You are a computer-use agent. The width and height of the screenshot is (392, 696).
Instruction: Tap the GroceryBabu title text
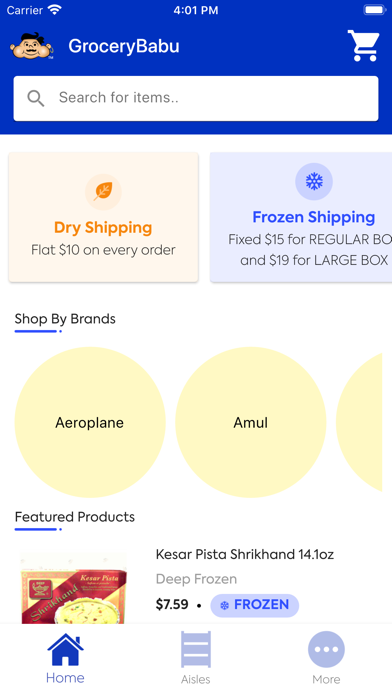click(x=124, y=46)
